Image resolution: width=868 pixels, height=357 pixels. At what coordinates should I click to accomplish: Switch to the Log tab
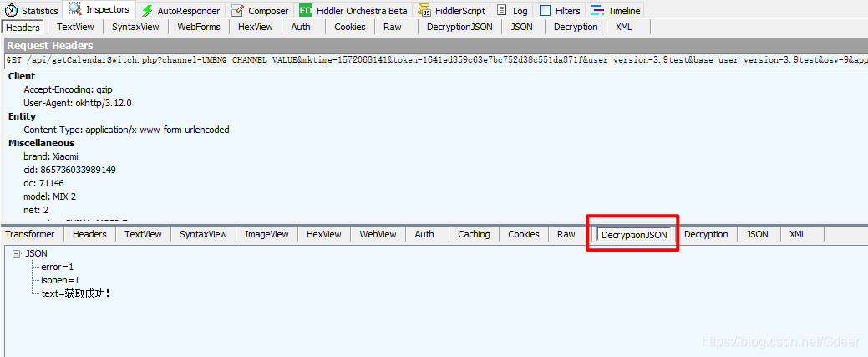coord(513,11)
